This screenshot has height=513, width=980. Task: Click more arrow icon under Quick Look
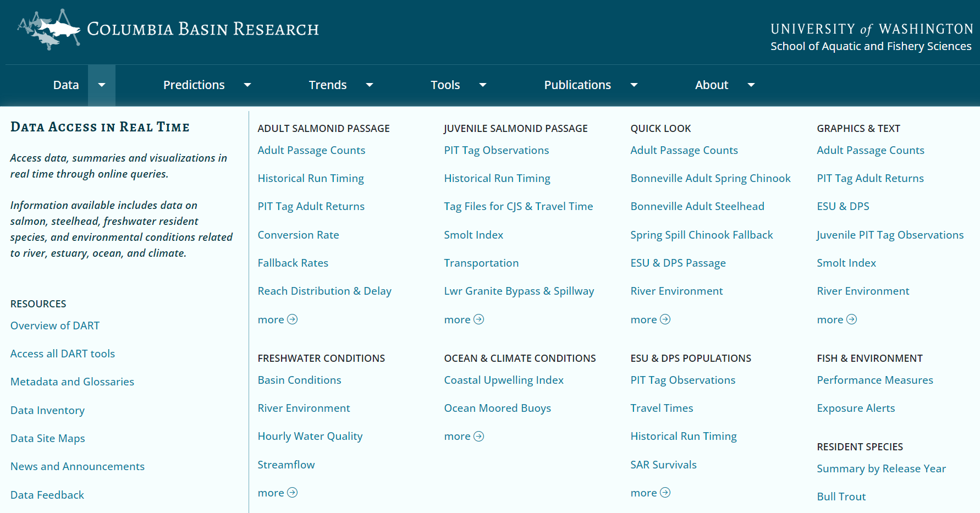[665, 319]
